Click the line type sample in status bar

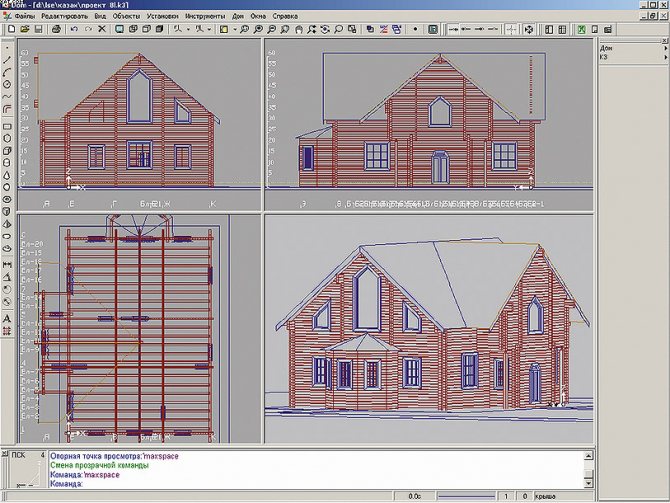[x=466, y=496]
